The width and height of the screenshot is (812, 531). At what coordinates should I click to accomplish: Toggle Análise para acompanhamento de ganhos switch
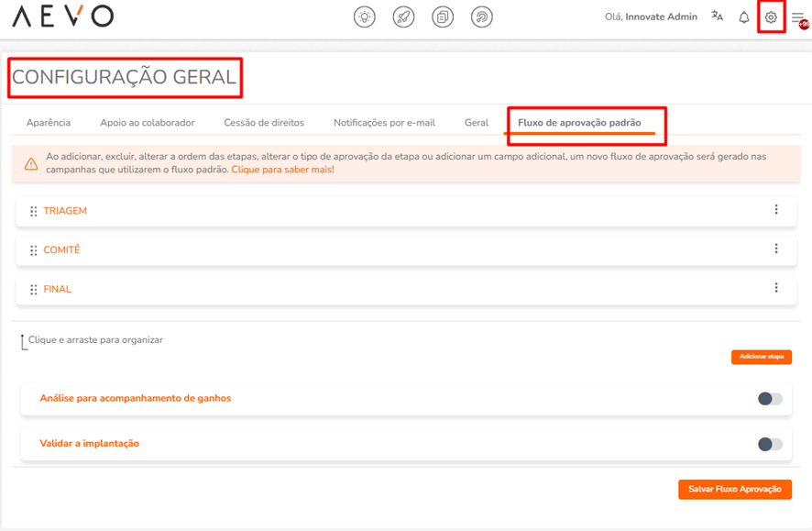770,398
